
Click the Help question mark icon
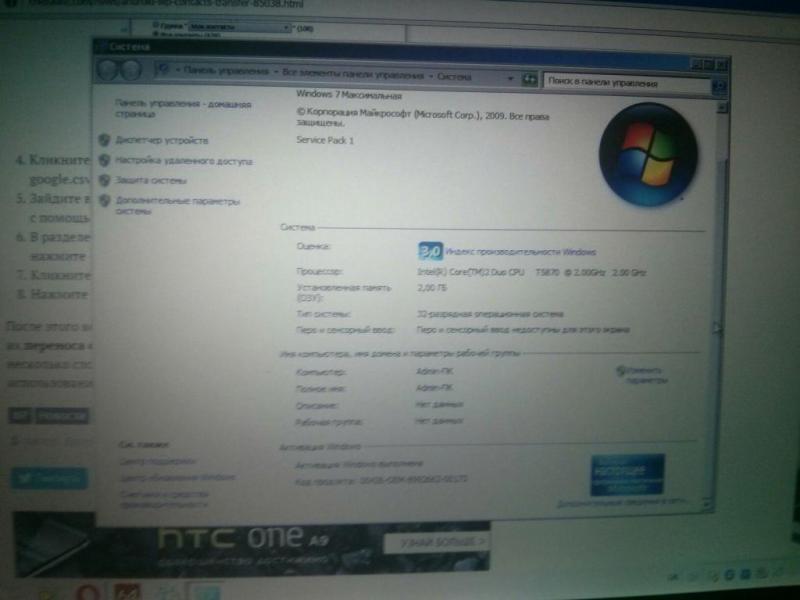tap(718, 87)
